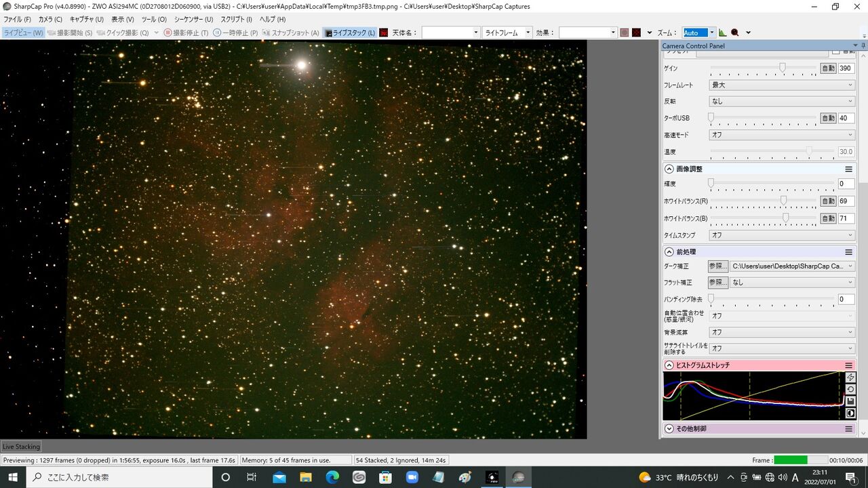Open Help (ヘルプ) menu
Screen dimensions: 868x488
pos(273,20)
